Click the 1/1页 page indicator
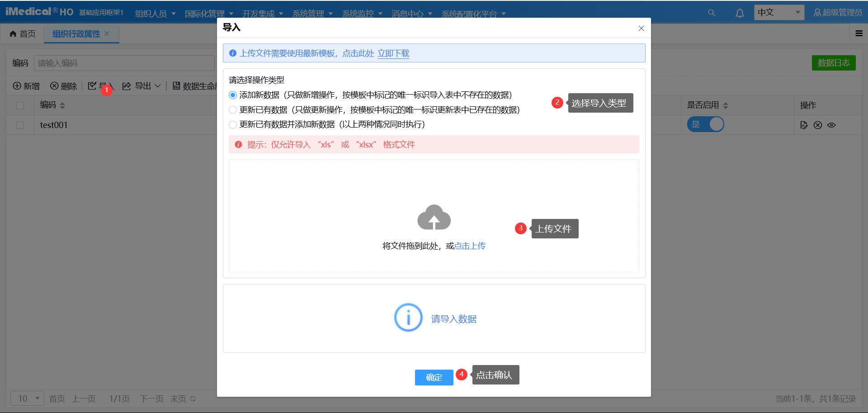This screenshot has width=868, height=413. coord(119,399)
